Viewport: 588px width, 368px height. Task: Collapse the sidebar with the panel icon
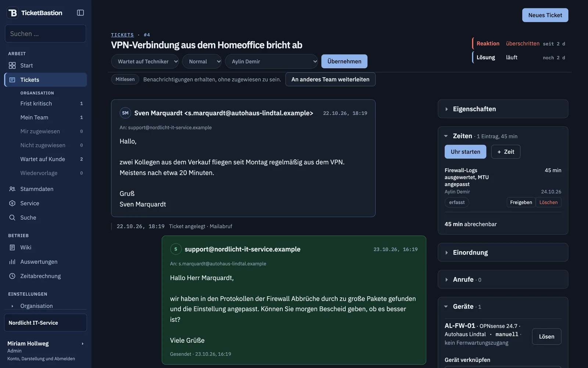coord(80,13)
